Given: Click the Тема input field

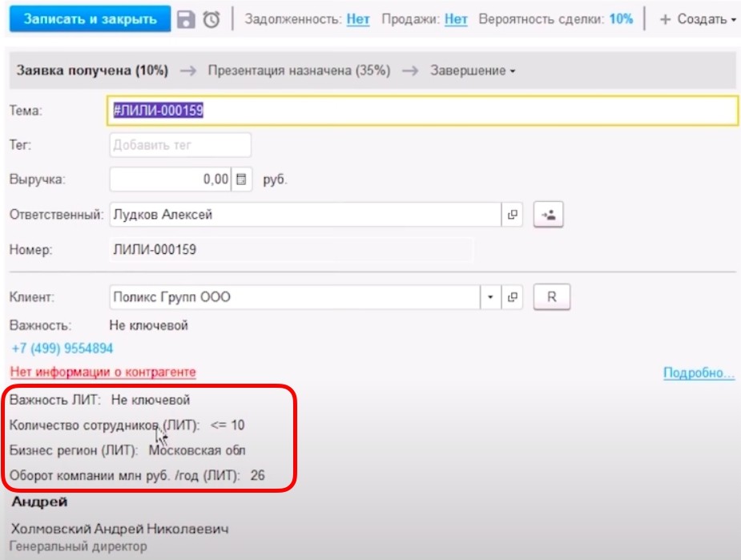Looking at the screenshot, I should 422,111.
